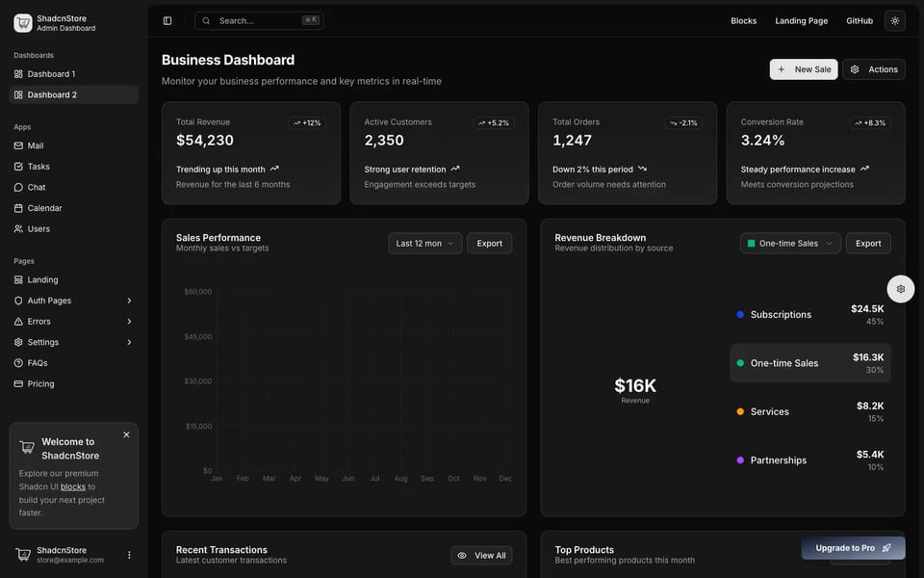Viewport: 924px width, 578px height.
Task: Click the Landing page icon
Action: pyautogui.click(x=18, y=279)
